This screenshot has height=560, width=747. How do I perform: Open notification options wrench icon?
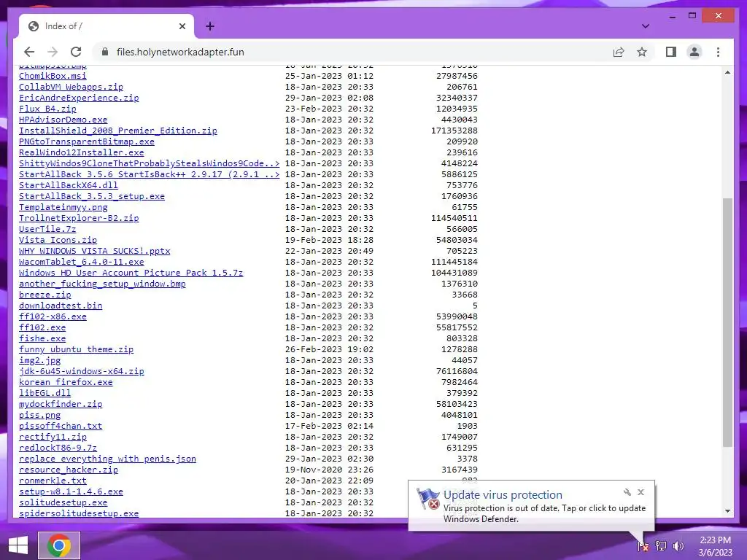click(x=627, y=492)
